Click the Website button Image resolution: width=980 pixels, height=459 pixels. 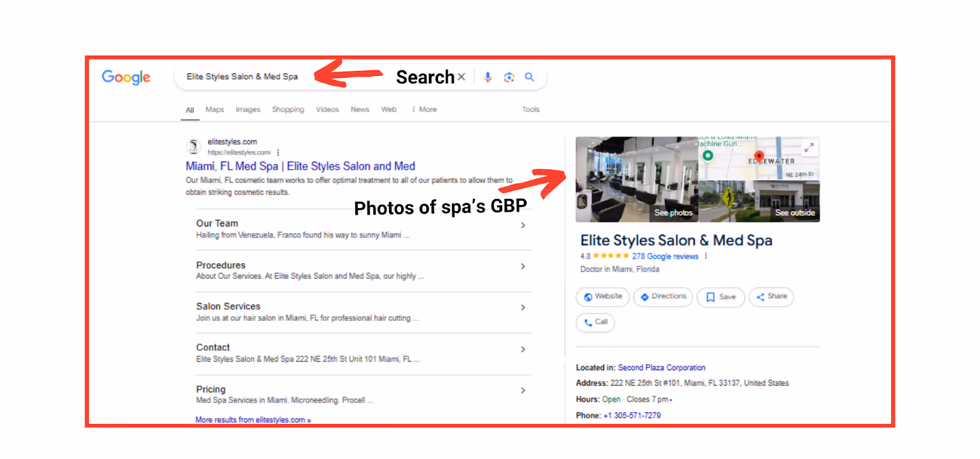(603, 297)
